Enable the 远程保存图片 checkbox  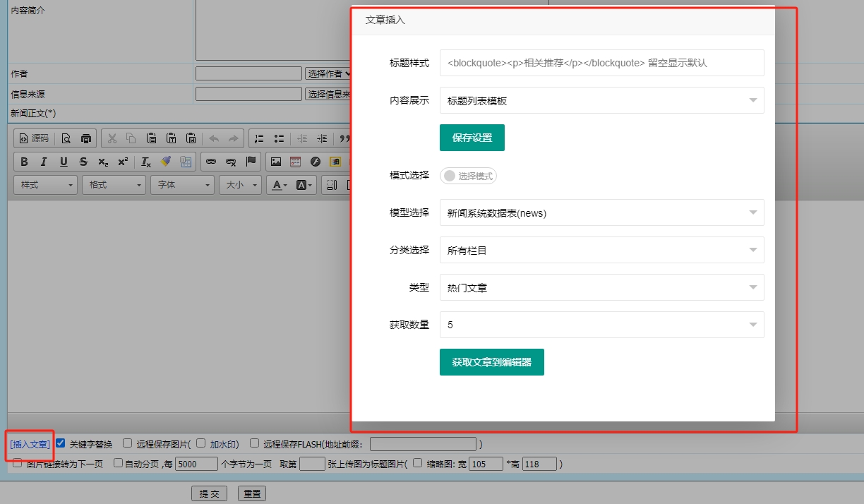[127, 443]
